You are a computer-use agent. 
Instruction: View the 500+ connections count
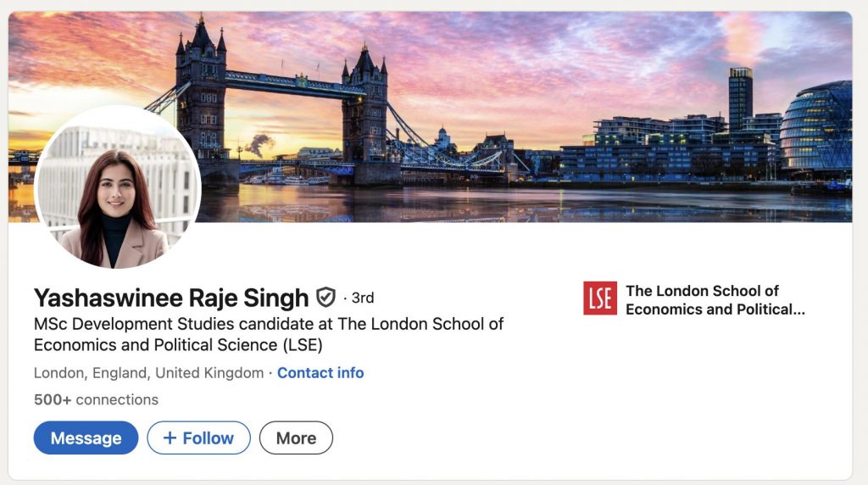tap(96, 399)
